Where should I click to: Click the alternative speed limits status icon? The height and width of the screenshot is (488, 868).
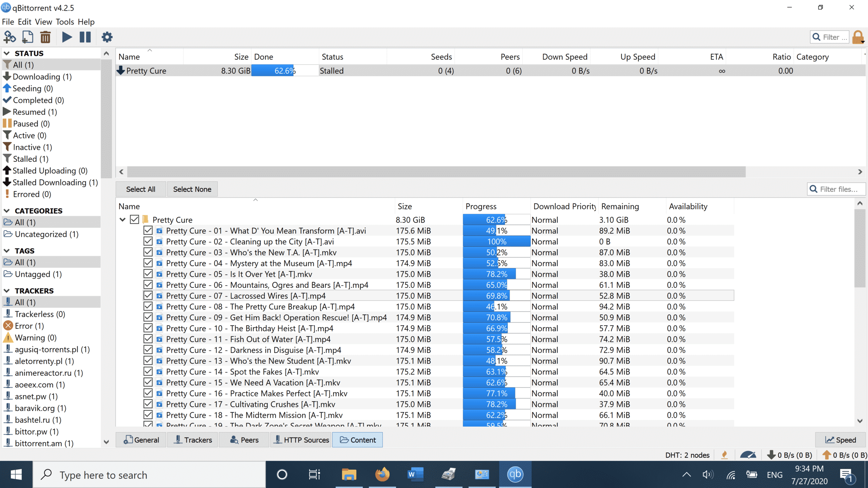748,455
